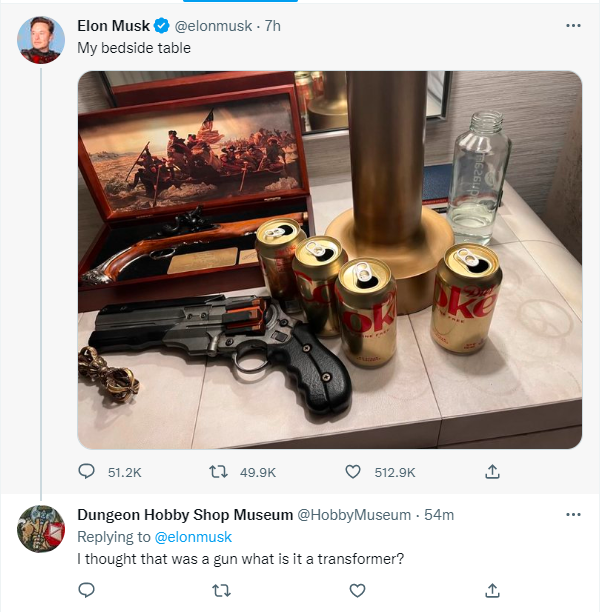The width and height of the screenshot is (607, 612).
Task: Open the 54m timestamp on the reply
Action: pyautogui.click(x=439, y=515)
